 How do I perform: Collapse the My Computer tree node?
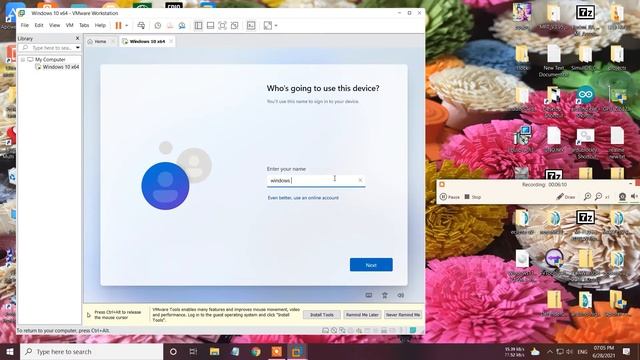(23, 60)
